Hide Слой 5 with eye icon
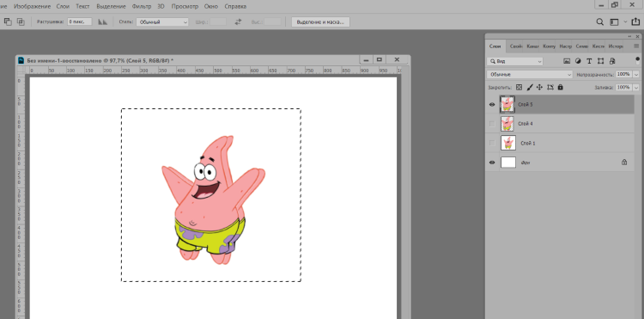The image size is (644, 319). click(492, 104)
